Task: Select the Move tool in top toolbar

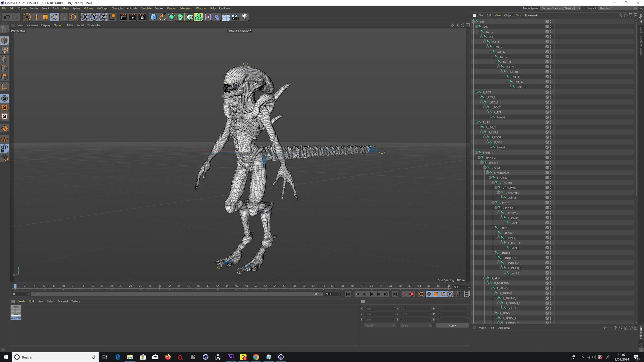Action: click(x=36, y=17)
